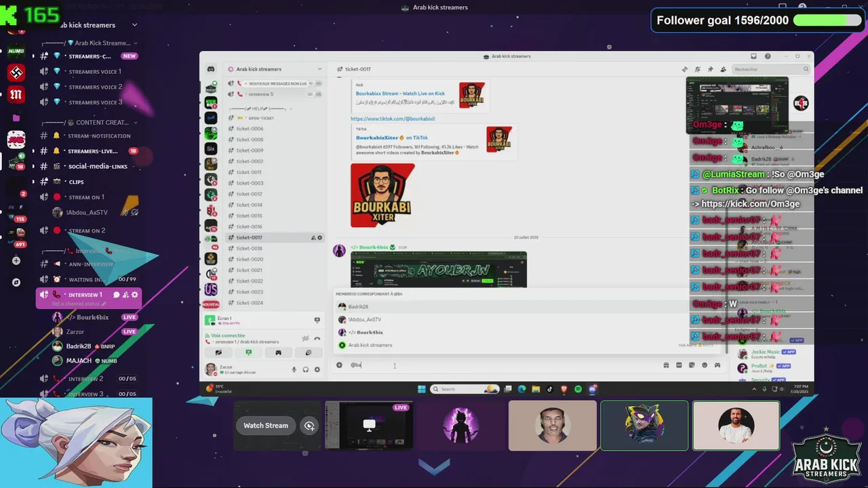Open chat bubble icon on INTERVIEW 1 channel
868x488 pixels.
[x=116, y=295]
